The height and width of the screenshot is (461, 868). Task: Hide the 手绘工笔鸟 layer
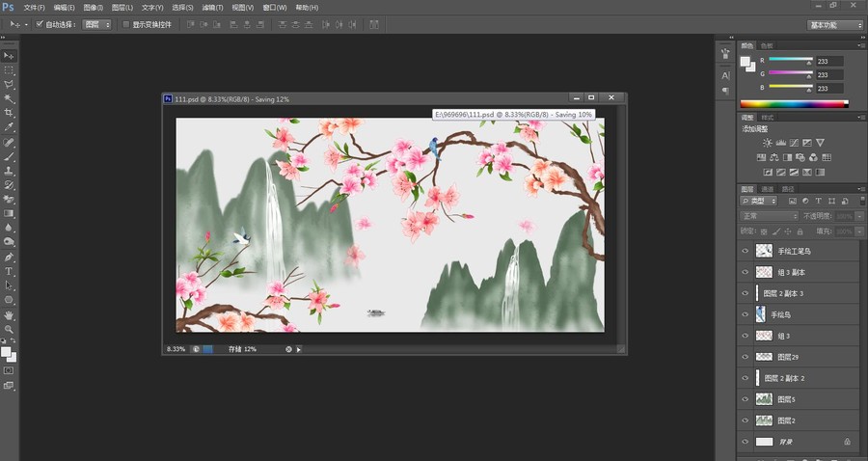pos(746,252)
